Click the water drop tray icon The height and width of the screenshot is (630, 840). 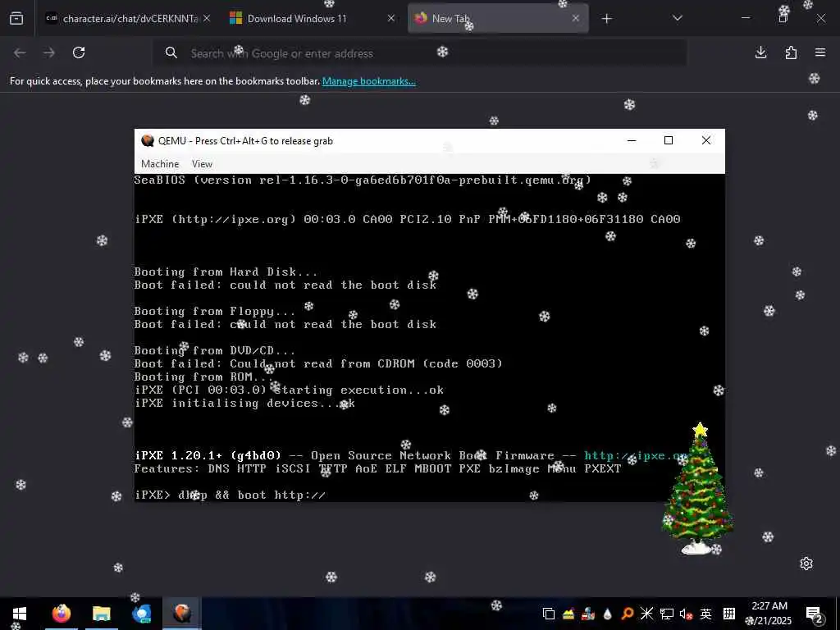click(608, 614)
